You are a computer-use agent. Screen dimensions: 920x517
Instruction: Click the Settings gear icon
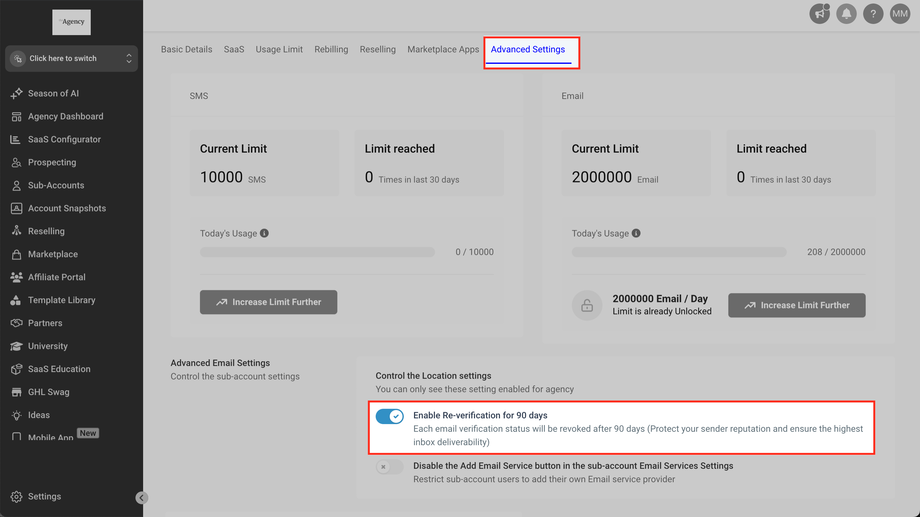16,496
